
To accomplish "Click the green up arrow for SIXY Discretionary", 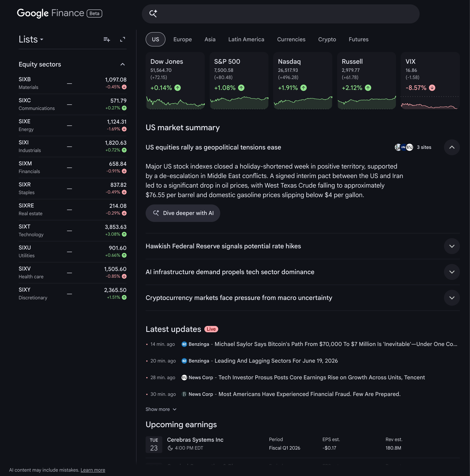I will click(124, 297).
